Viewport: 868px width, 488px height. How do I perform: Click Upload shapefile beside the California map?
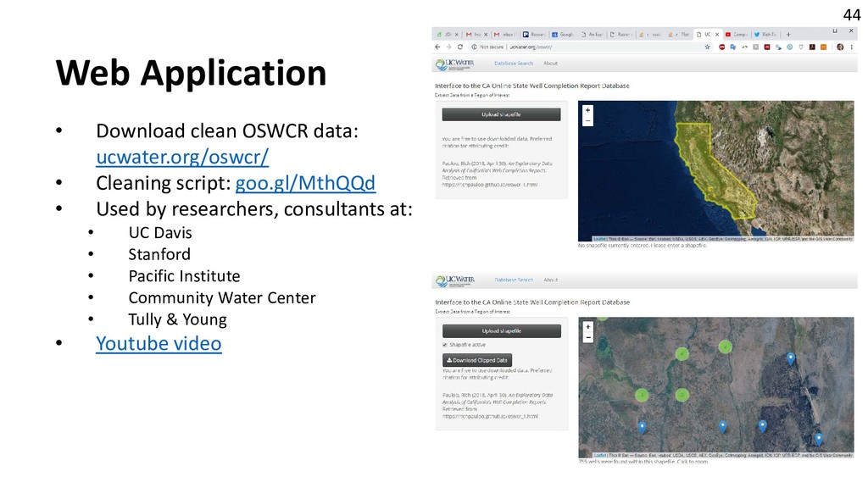(501, 114)
